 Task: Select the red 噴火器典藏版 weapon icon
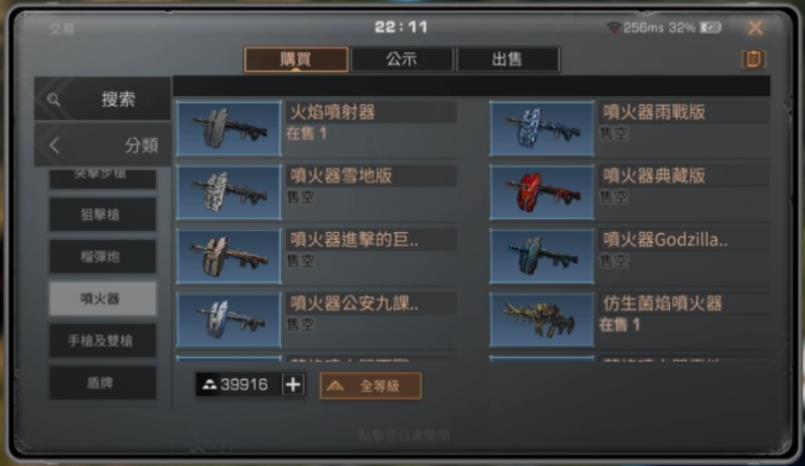[542, 192]
